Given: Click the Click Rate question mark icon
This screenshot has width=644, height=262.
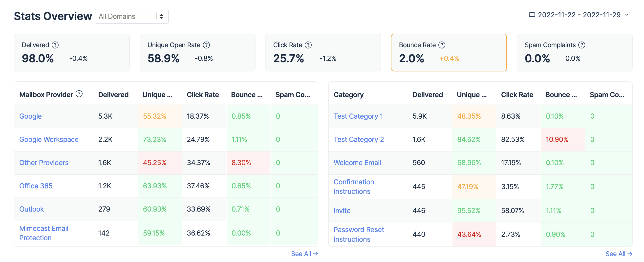Looking at the screenshot, I should tap(308, 45).
